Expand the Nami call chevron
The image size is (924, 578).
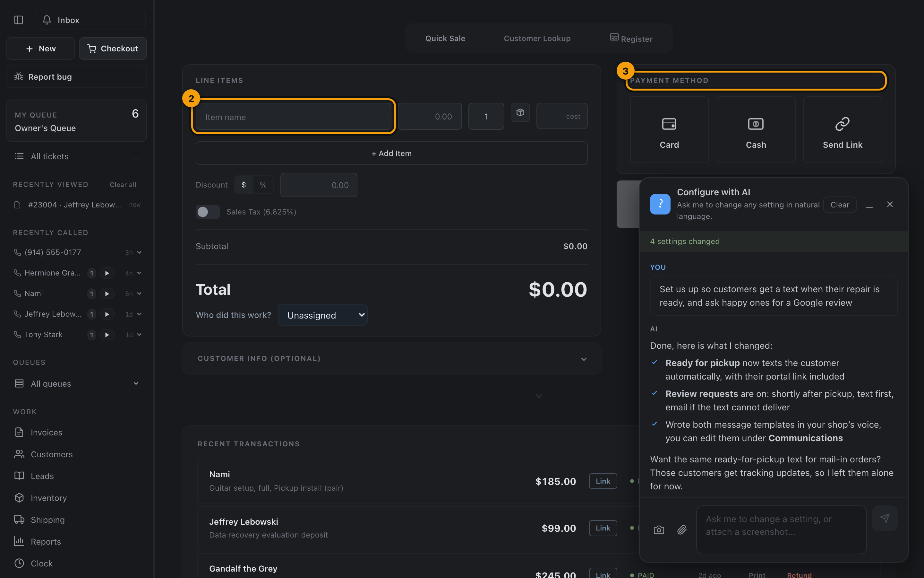click(139, 293)
